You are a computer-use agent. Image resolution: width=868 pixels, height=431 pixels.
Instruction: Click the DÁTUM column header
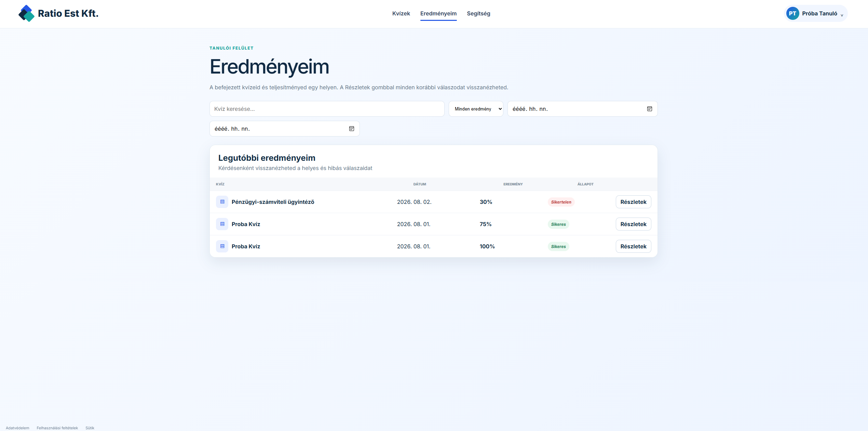coord(419,184)
